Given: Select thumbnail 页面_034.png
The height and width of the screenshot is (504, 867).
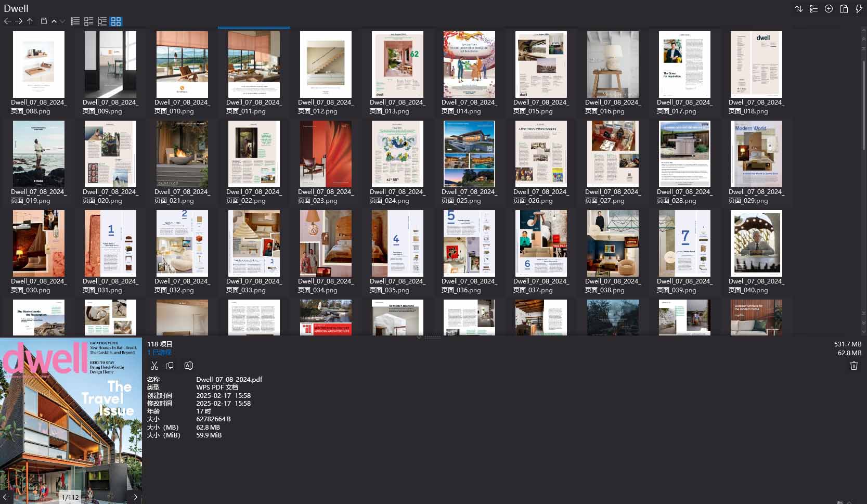Looking at the screenshot, I should [x=326, y=243].
